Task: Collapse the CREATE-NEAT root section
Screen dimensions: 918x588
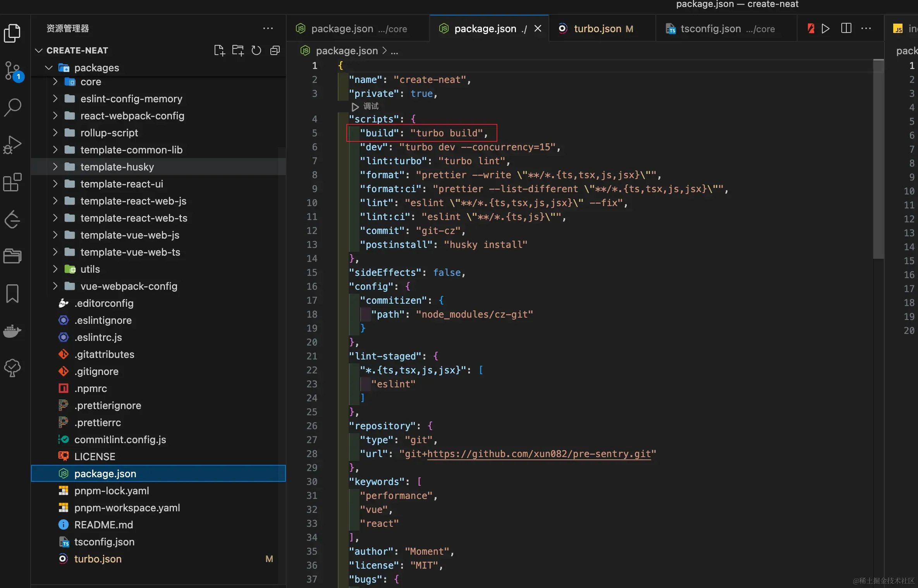Action: (x=39, y=50)
